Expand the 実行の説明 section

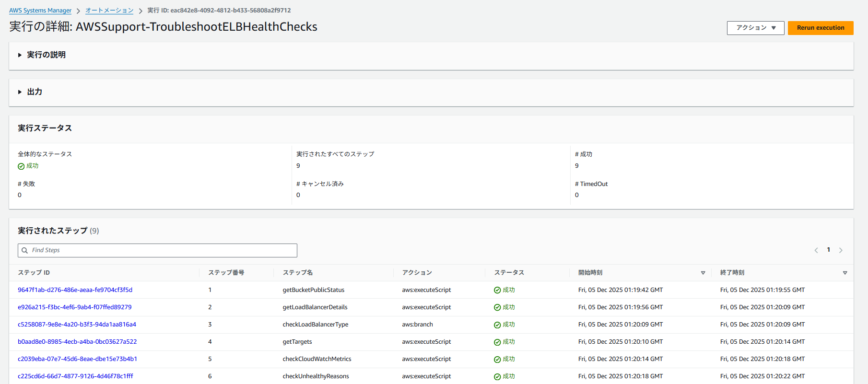point(20,55)
